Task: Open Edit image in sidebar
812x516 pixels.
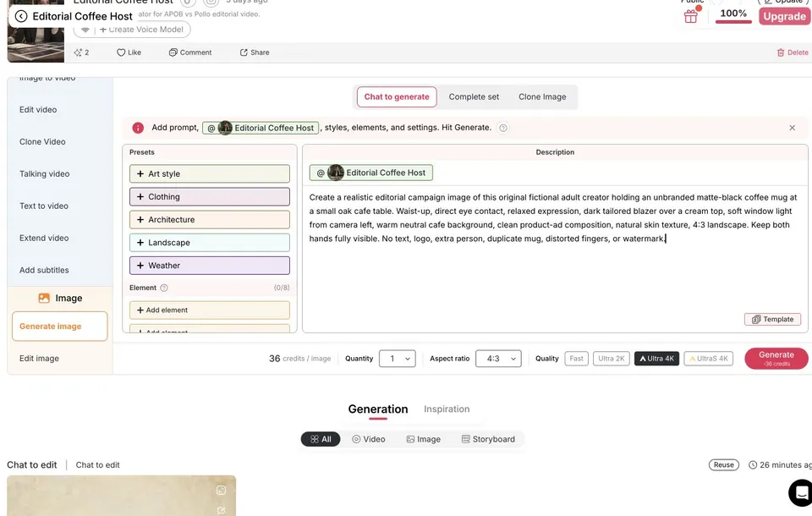Action: [40, 359]
